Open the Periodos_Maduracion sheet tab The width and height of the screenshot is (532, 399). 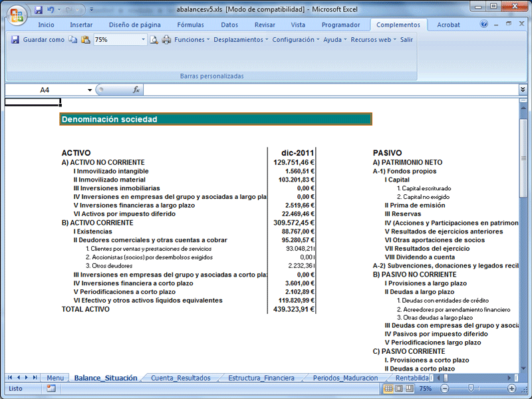[x=345, y=378]
